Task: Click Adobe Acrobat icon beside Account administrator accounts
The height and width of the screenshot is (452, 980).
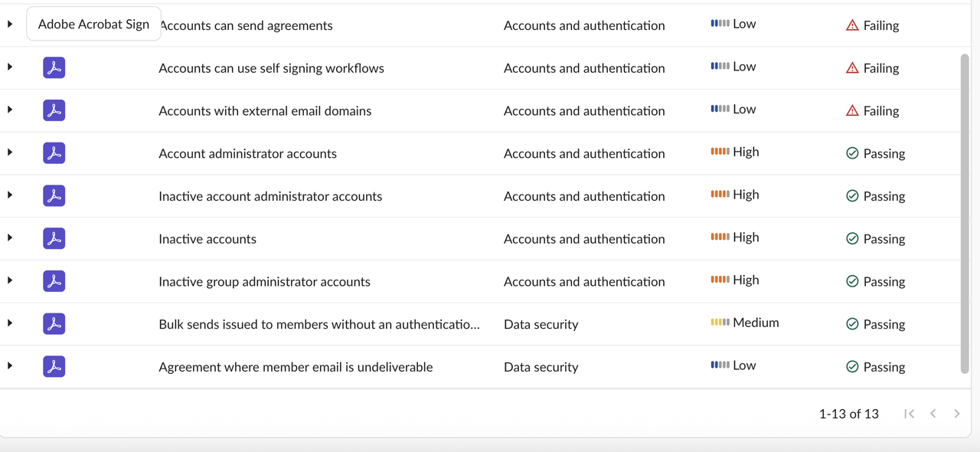Action: (54, 153)
